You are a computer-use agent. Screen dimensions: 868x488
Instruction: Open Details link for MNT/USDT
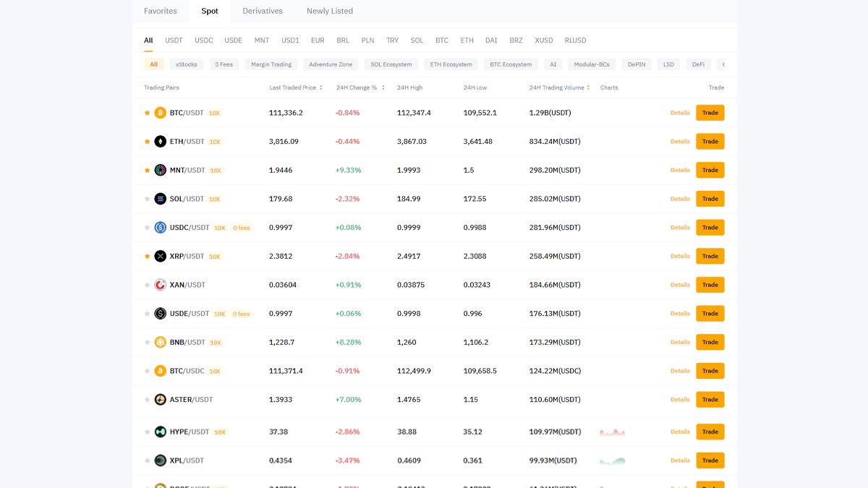(680, 170)
